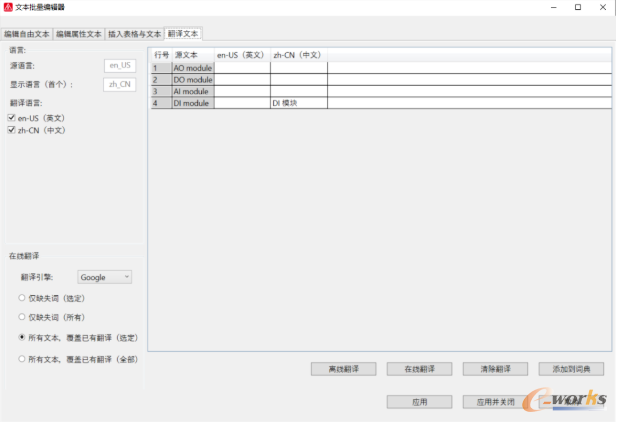The image size is (617, 422).
Task: Minimize the 文本批量编辑器 window
Action: click(554, 7)
